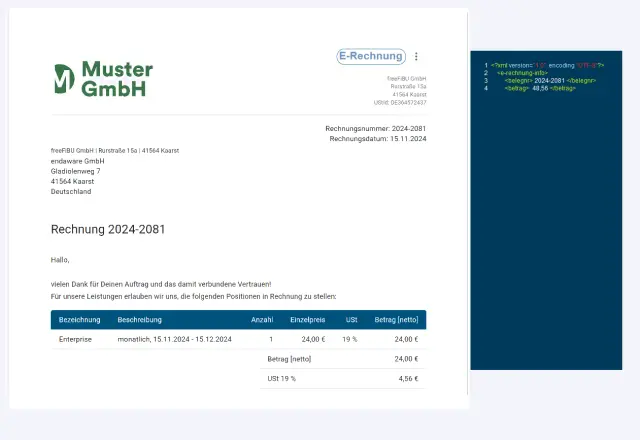Click the Muster GmbH logo

(x=104, y=79)
